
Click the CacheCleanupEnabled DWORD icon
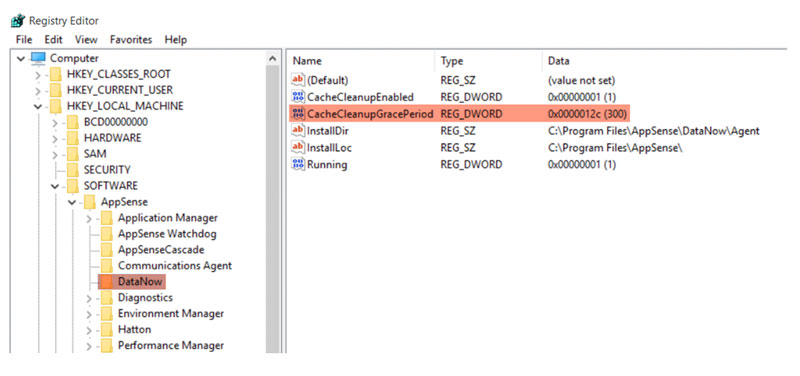click(x=298, y=97)
